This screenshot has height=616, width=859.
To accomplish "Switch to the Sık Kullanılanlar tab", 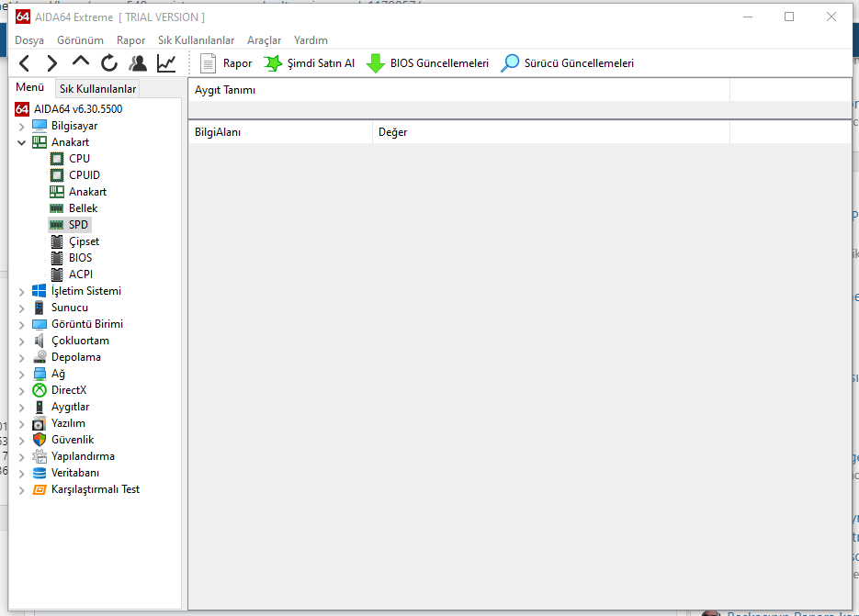I will 97,89.
